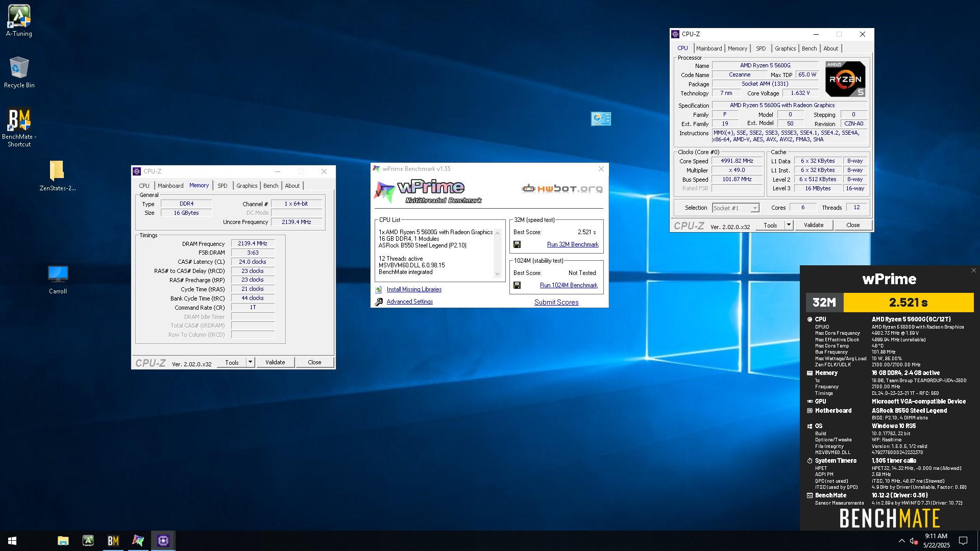Click the 2.521 s yellow score banner

pyautogui.click(x=909, y=303)
